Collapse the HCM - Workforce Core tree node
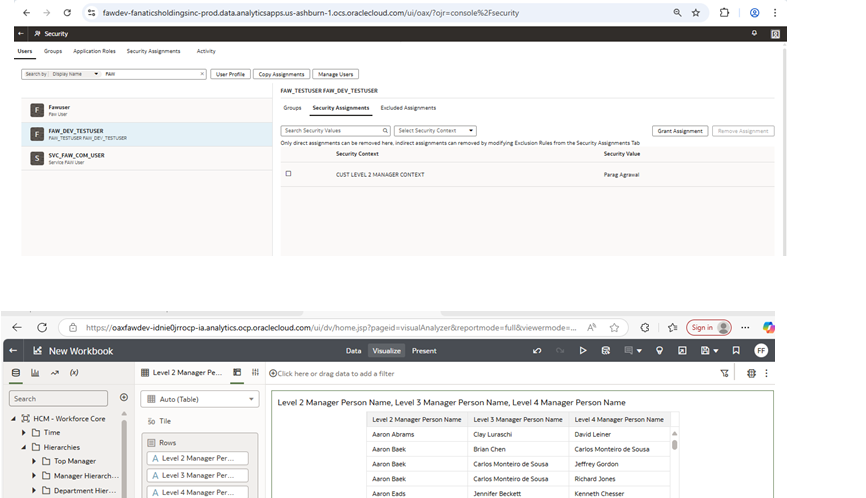 tap(13, 418)
